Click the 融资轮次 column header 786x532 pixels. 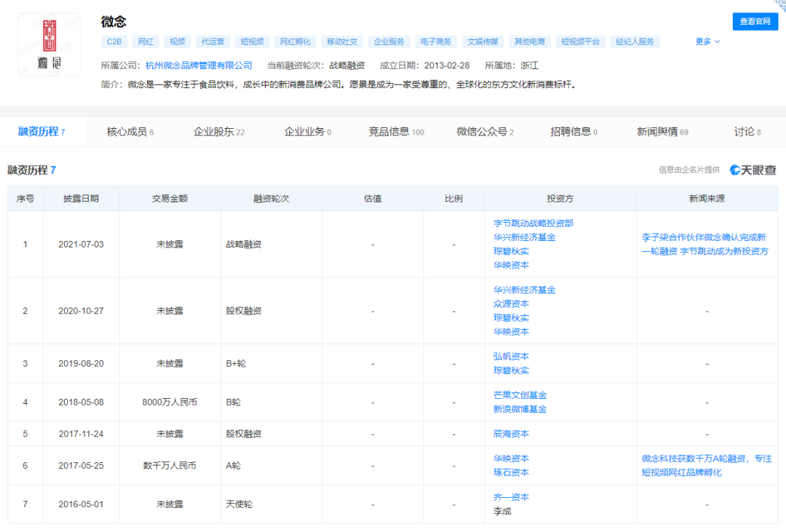271,199
